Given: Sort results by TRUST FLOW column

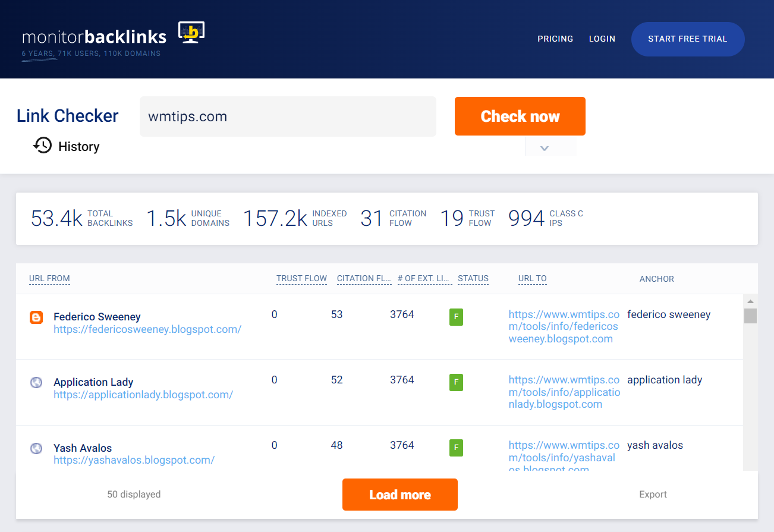Looking at the screenshot, I should (301, 278).
